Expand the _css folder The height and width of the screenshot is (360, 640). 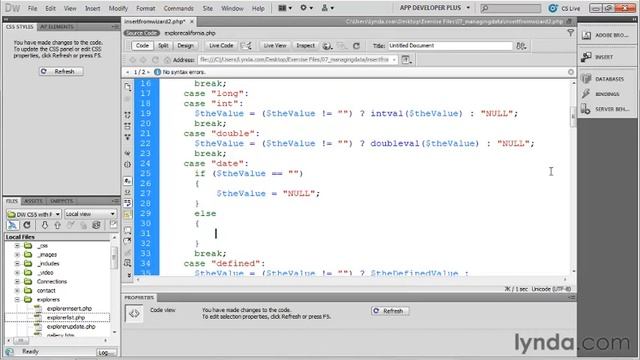click(x=17, y=246)
